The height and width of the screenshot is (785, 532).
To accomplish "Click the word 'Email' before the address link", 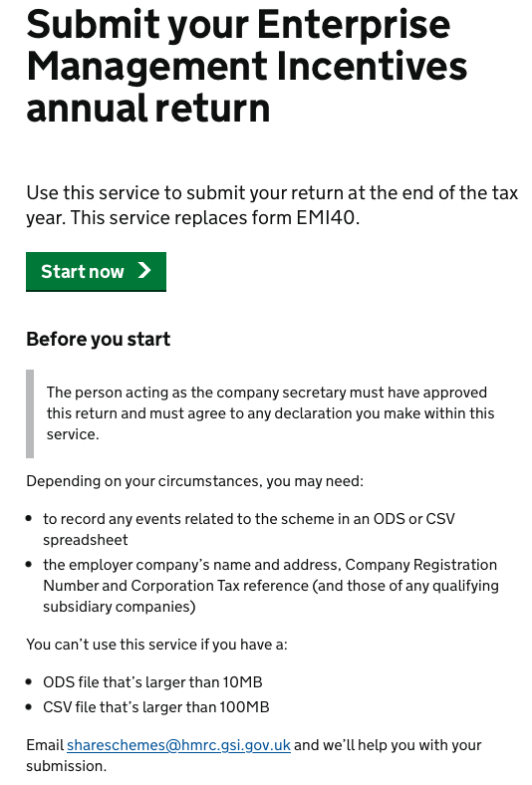I will (45, 745).
